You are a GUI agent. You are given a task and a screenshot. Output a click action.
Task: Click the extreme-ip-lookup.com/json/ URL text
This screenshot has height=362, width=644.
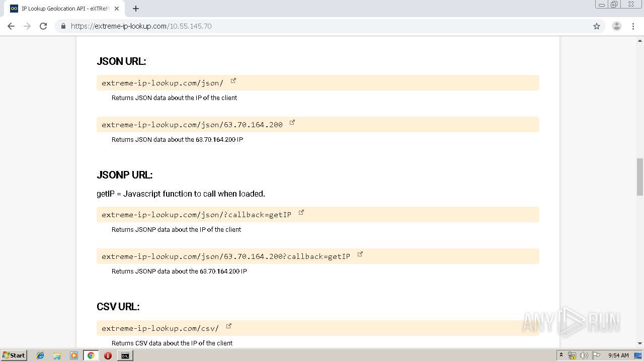click(x=163, y=83)
